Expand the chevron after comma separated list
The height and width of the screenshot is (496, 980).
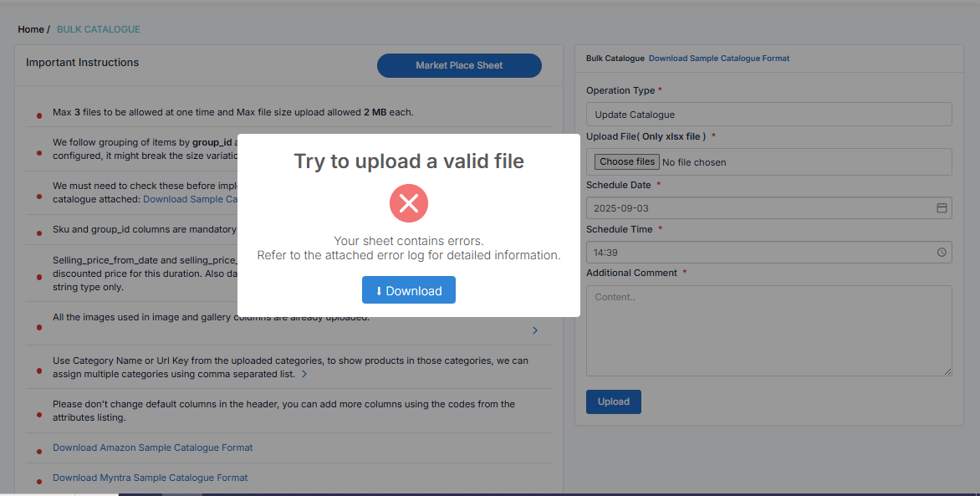pos(304,375)
